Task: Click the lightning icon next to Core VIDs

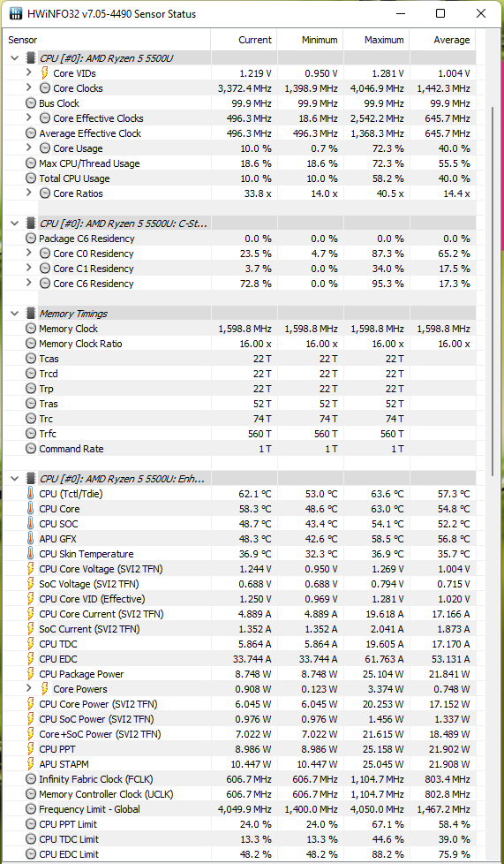Action: pos(45,72)
